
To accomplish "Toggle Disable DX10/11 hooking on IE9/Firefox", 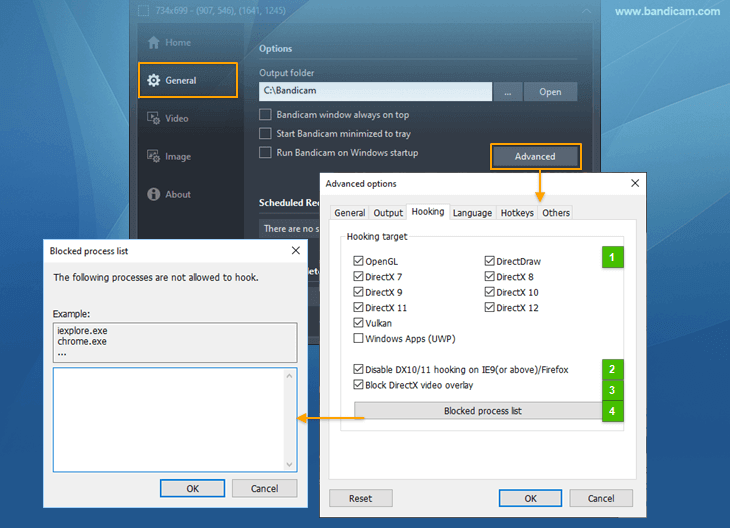I will pyautogui.click(x=358, y=369).
